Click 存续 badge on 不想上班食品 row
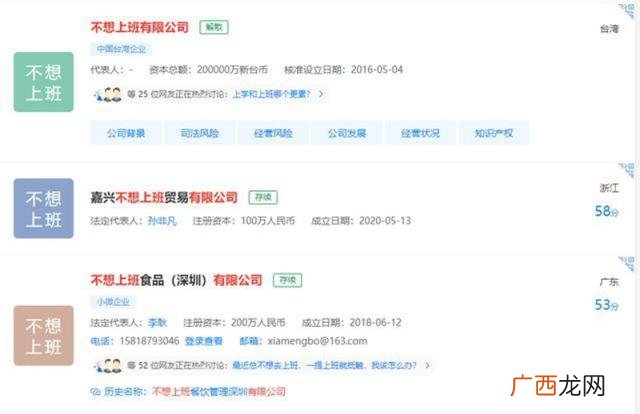640x414 pixels. tap(287, 280)
